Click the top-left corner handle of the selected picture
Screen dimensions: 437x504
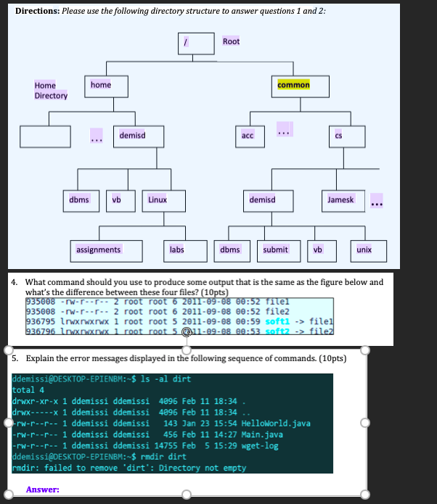click(9, 350)
